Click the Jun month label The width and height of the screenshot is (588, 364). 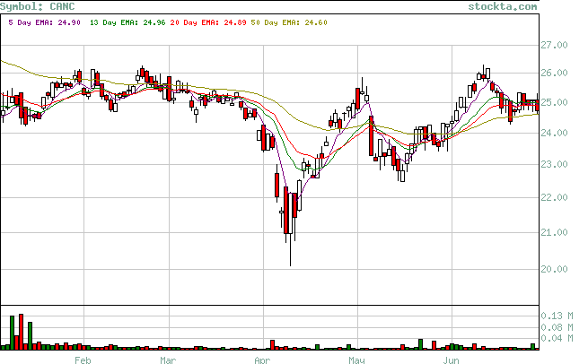[451, 360]
